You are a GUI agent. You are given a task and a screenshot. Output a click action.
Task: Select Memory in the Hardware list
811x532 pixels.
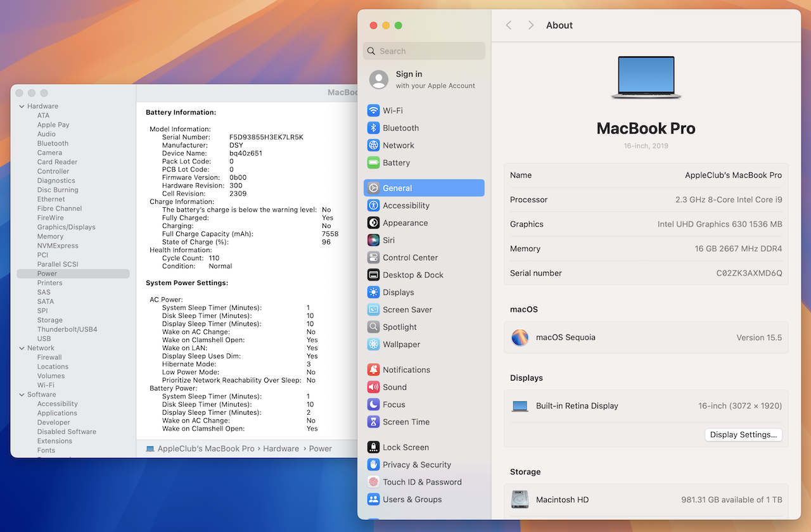coord(50,236)
